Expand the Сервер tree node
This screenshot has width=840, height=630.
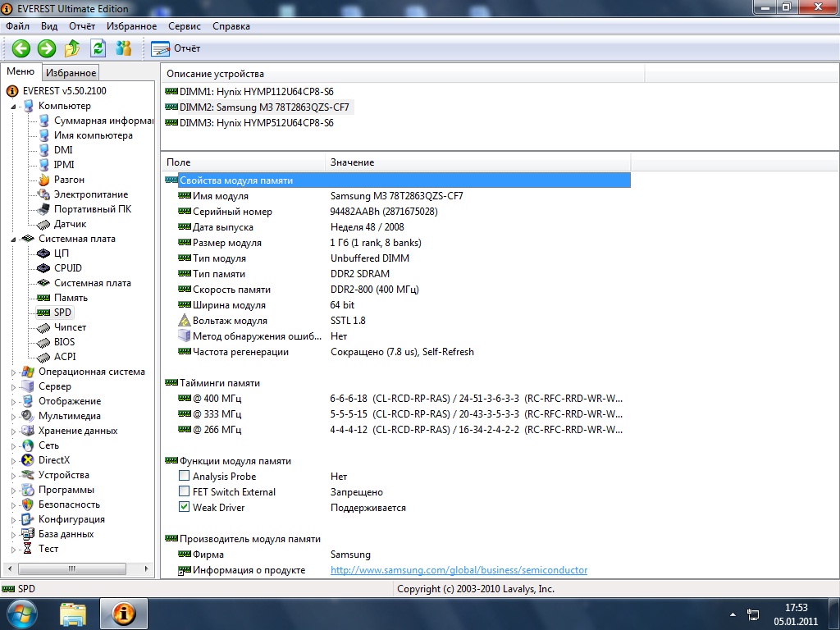(x=14, y=387)
